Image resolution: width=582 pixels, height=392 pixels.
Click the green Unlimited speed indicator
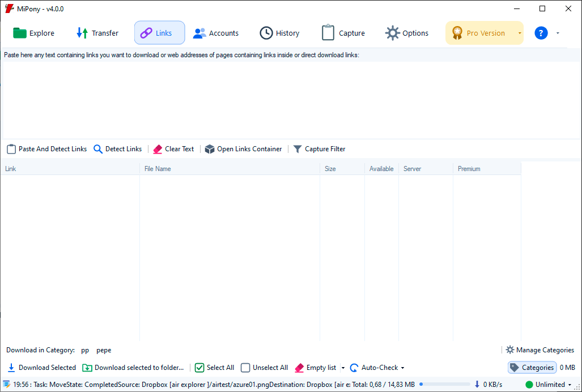coord(529,384)
